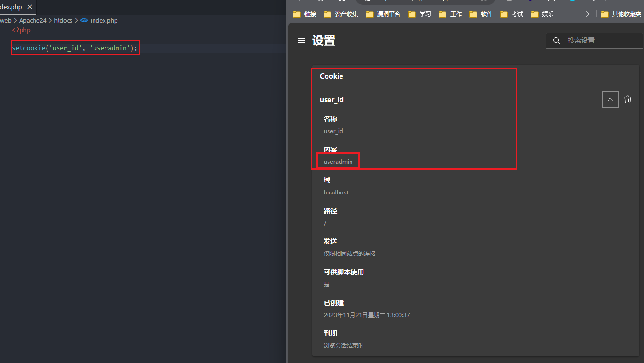Image resolution: width=644 pixels, height=363 pixels.
Task: Click the 内容 label
Action: [x=330, y=149]
